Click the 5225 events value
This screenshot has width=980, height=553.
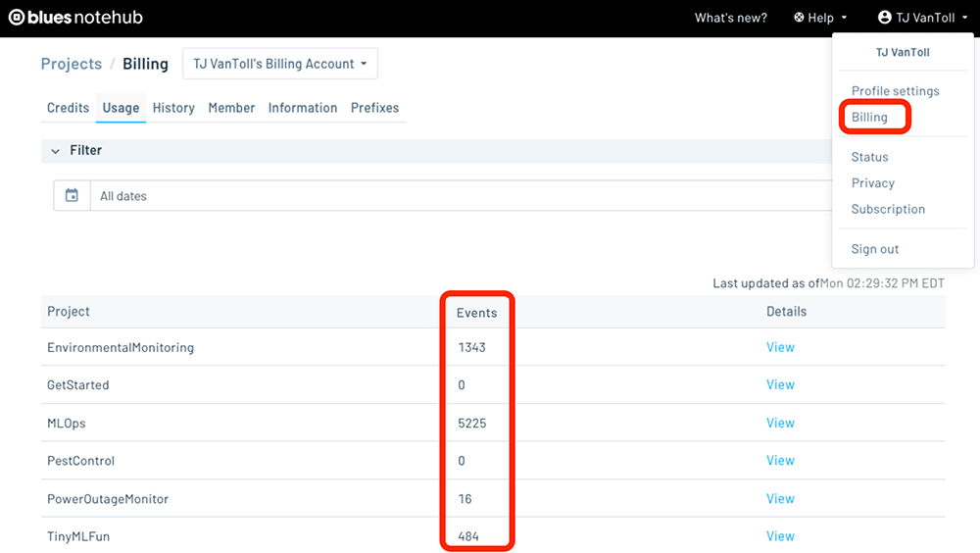click(472, 424)
